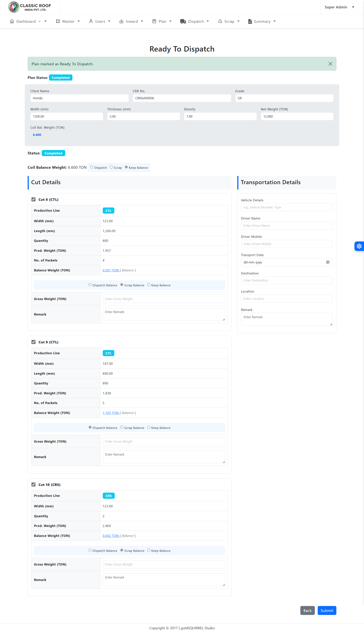Viewport: 364px width, 639px height.
Task: Click the Inward download icon
Action: tap(121, 22)
